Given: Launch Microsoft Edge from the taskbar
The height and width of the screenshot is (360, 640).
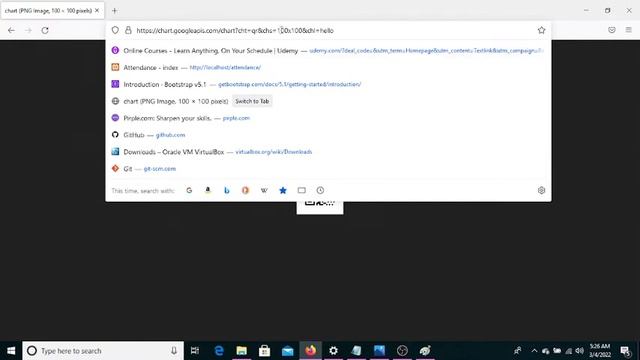Looking at the screenshot, I should [219, 351].
